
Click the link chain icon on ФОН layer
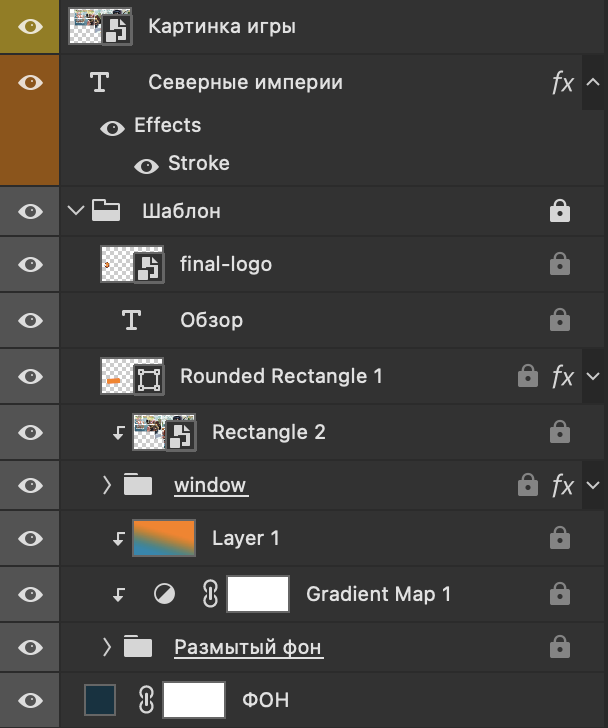coord(146,700)
